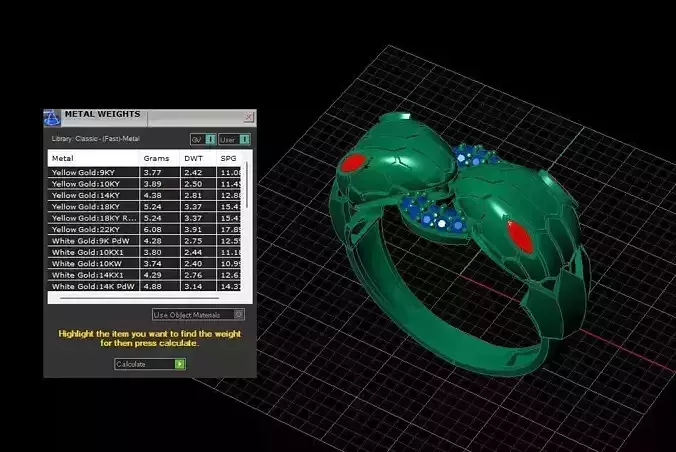Click the vertical scrollbar of metal list
The height and width of the screenshot is (452, 676).
pyautogui.click(x=247, y=185)
